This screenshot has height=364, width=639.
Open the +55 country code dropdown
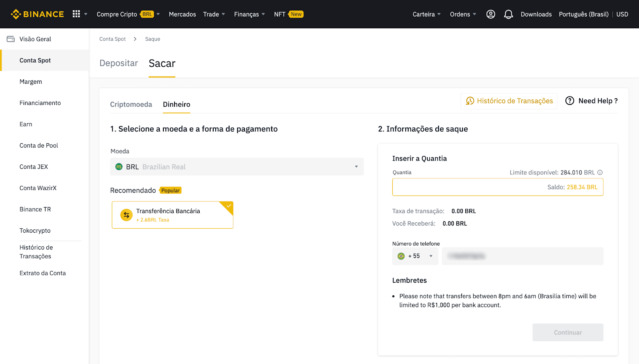point(415,256)
